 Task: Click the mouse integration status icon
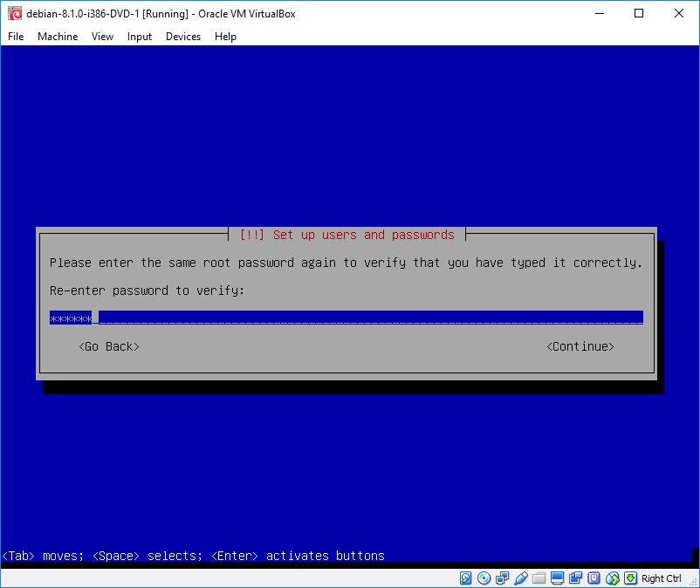click(613, 578)
